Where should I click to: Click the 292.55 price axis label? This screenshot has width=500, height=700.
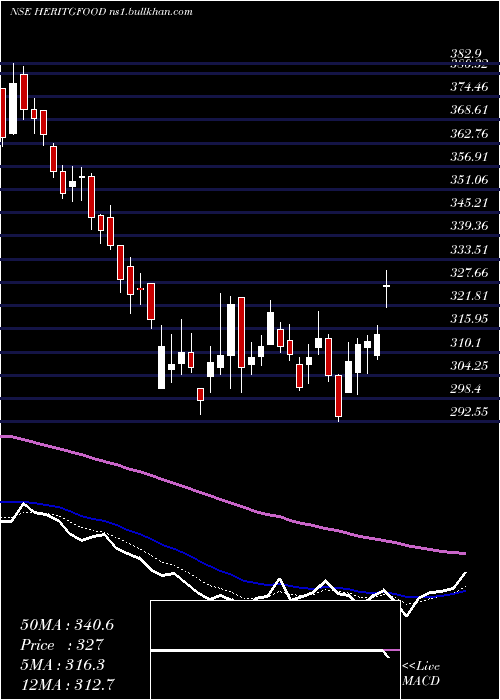click(469, 412)
